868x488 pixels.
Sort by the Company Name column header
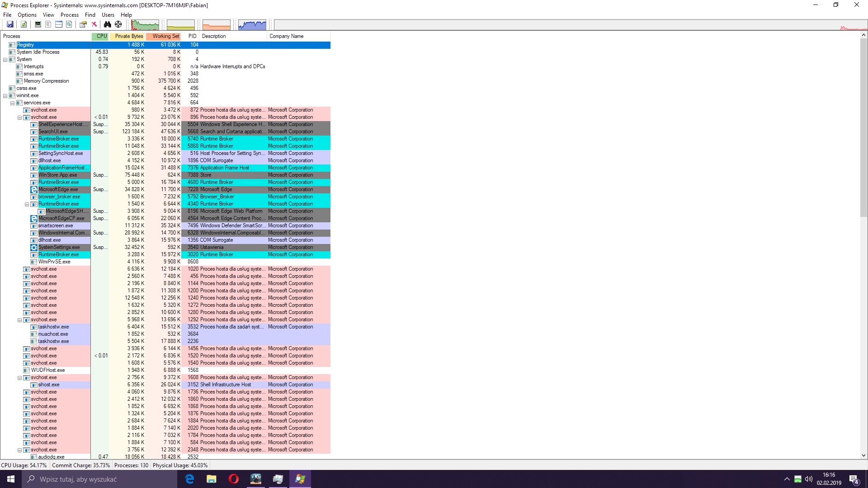tap(299, 36)
